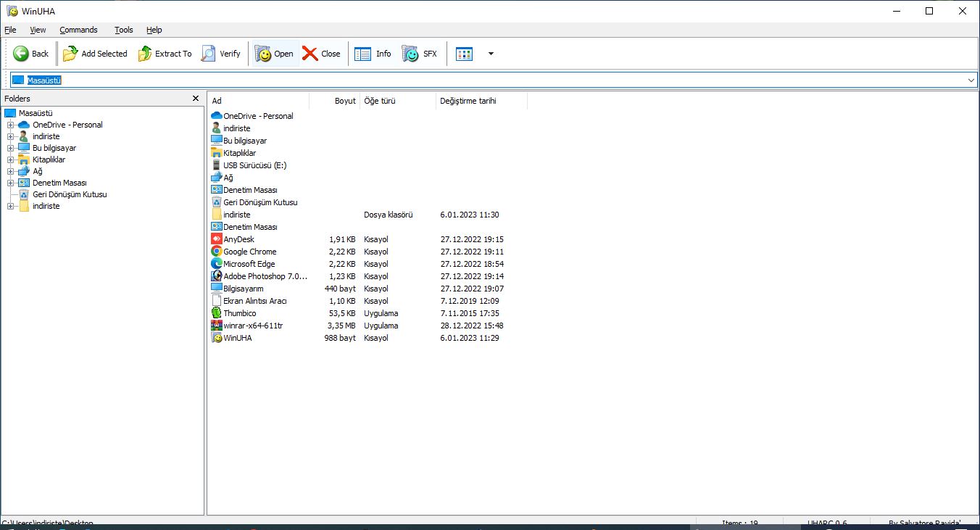980x530 pixels.
Task: Select Bu bilgisayar icon in file list
Action: (217, 141)
